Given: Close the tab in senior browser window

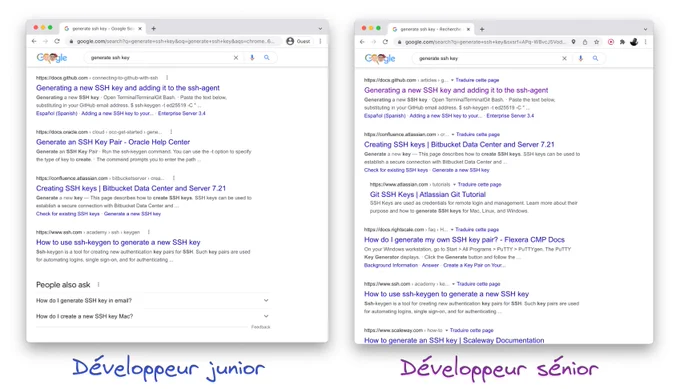Looking at the screenshot, I should [468, 29].
